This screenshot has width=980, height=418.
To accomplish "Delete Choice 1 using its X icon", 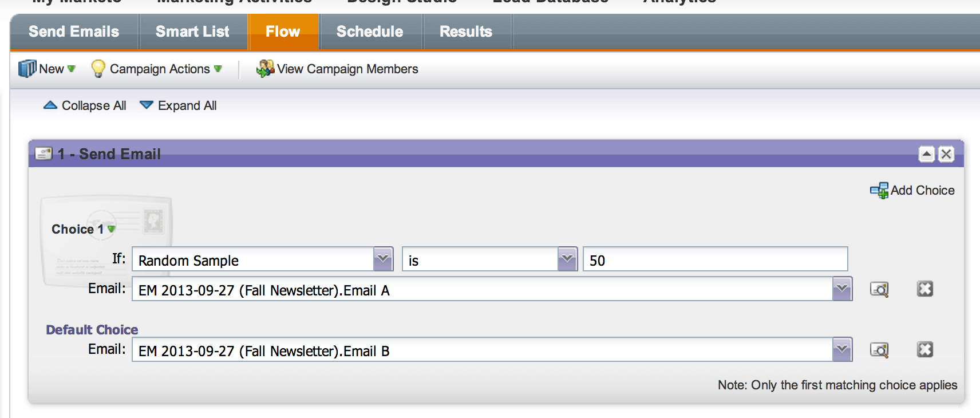I will coord(925,289).
